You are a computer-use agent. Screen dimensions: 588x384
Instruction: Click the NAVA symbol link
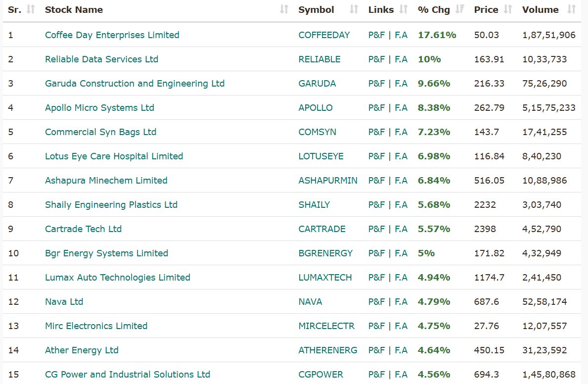pos(310,302)
